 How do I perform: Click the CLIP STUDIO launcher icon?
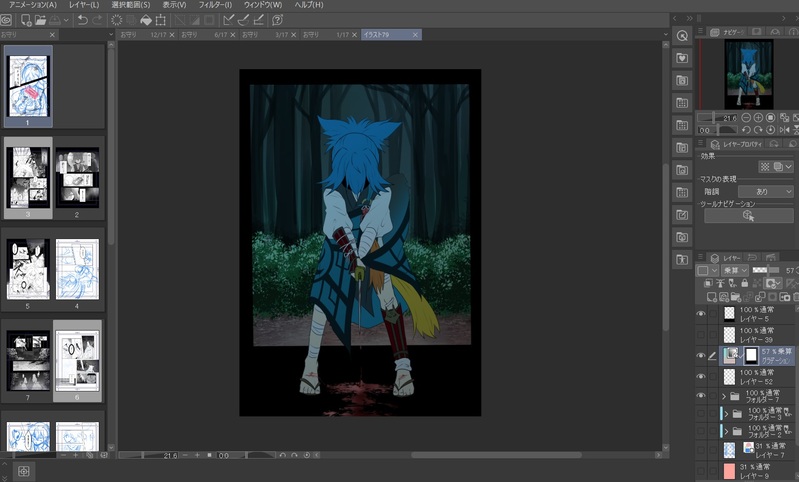[x=7, y=20]
